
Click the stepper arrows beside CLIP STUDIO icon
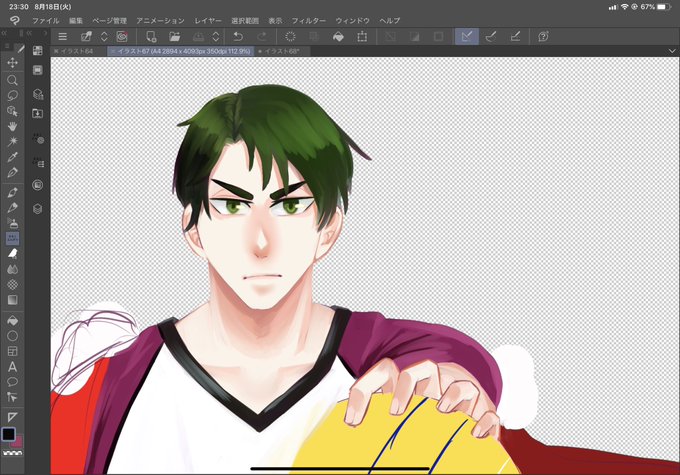104,36
